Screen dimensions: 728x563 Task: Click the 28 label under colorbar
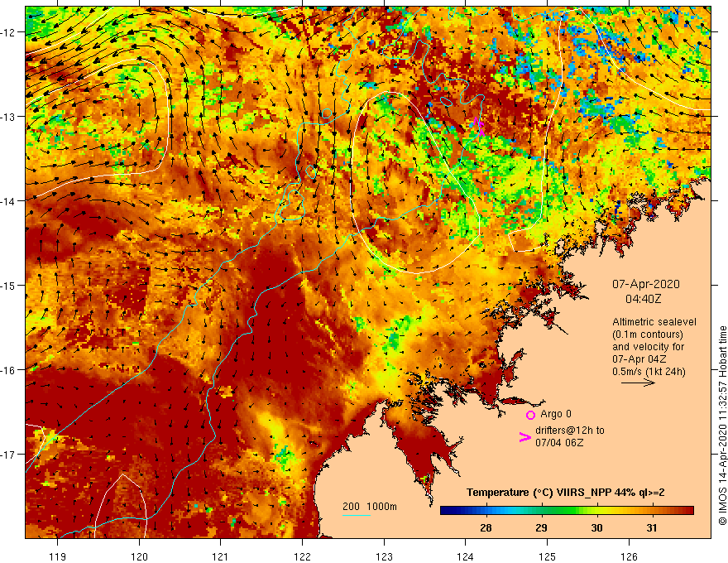click(x=486, y=527)
